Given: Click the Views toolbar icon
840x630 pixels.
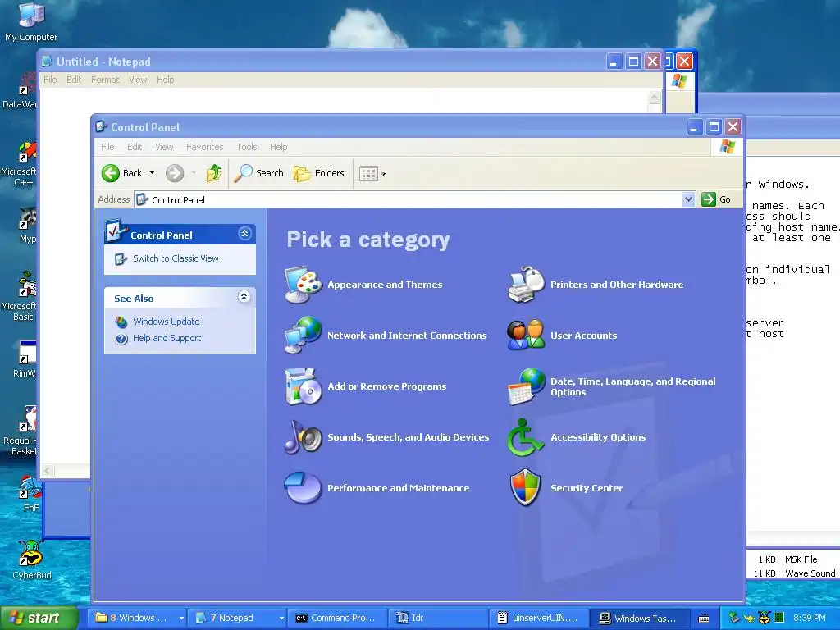Looking at the screenshot, I should (368, 174).
